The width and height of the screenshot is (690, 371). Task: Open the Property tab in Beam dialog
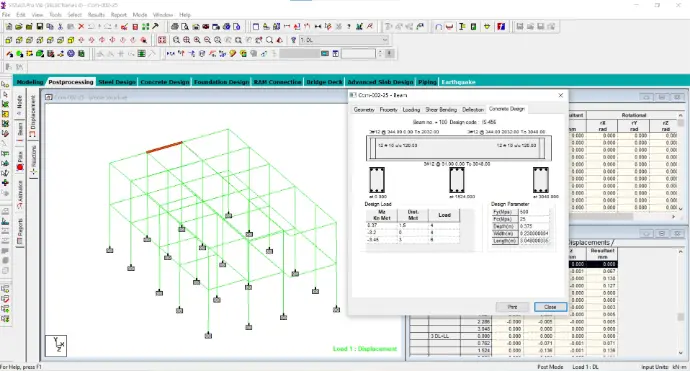pyautogui.click(x=389, y=110)
